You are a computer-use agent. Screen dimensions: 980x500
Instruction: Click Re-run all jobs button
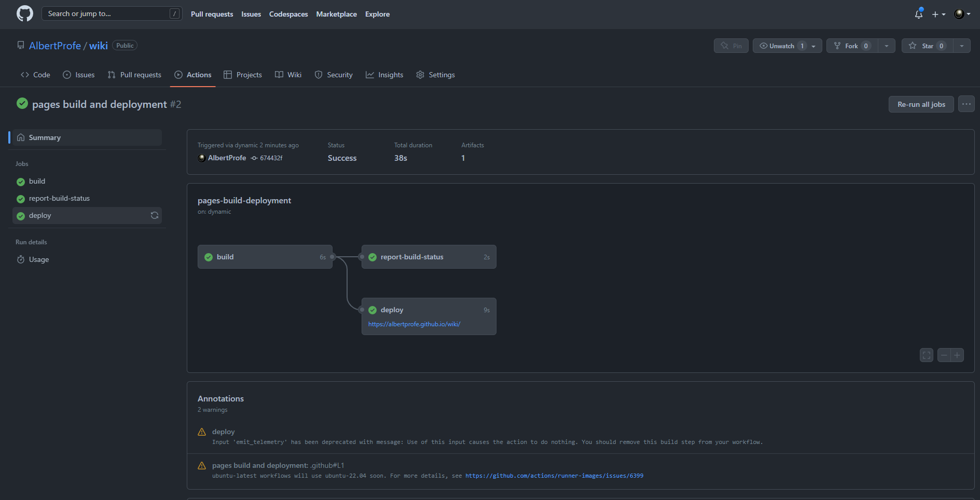pyautogui.click(x=921, y=104)
